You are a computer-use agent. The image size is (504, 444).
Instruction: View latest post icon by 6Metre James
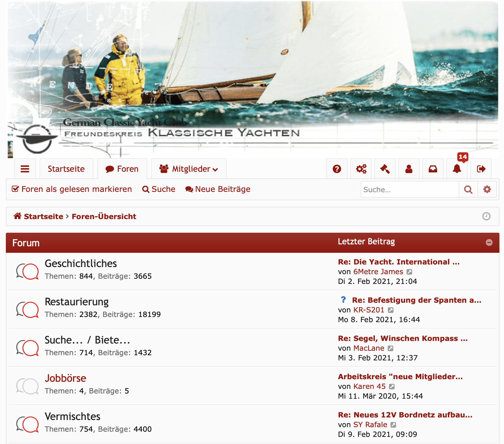[409, 272]
